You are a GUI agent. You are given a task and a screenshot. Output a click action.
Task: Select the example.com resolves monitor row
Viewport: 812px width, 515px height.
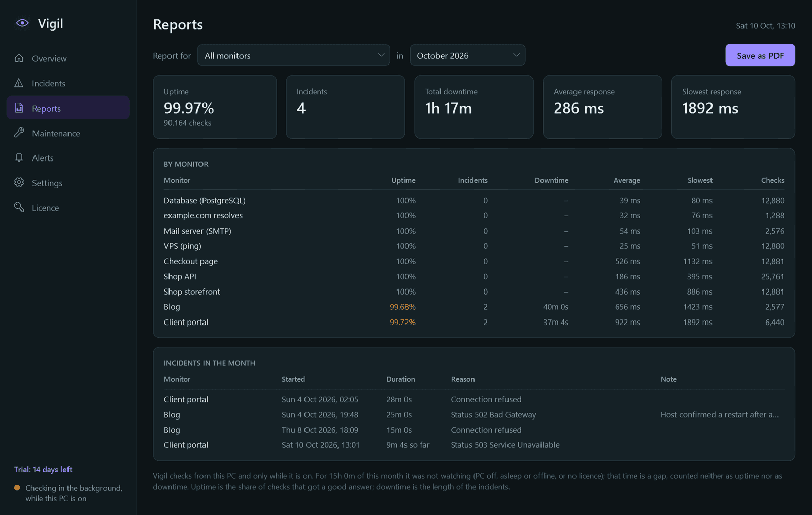coord(474,216)
